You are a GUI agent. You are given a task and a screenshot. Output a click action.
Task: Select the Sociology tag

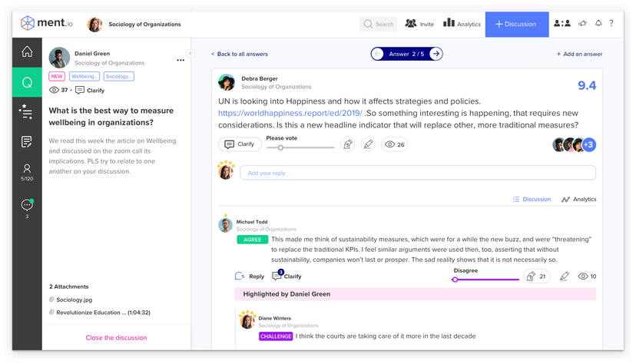[x=119, y=76]
